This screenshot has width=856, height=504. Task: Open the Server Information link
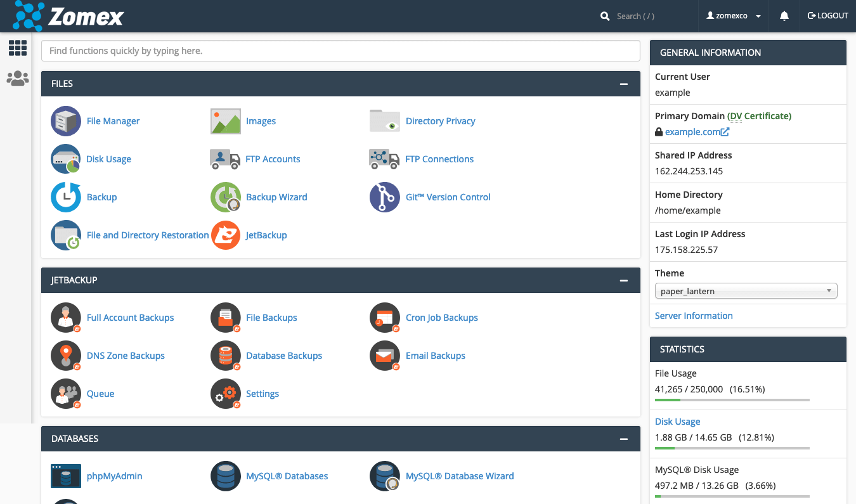[694, 316]
